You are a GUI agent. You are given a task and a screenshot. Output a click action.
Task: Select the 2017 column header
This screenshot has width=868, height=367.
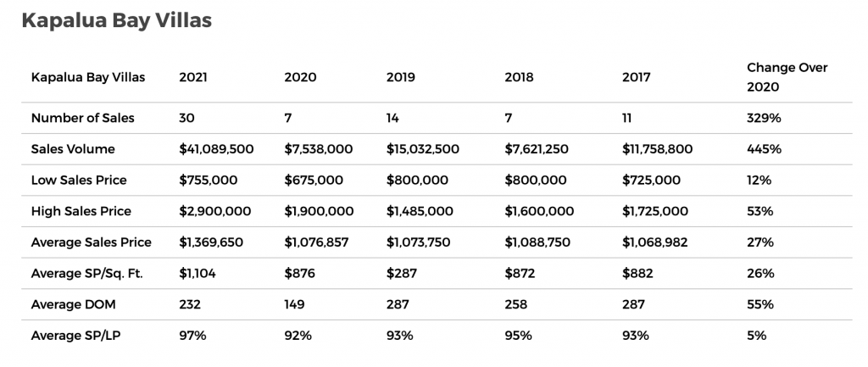point(636,77)
